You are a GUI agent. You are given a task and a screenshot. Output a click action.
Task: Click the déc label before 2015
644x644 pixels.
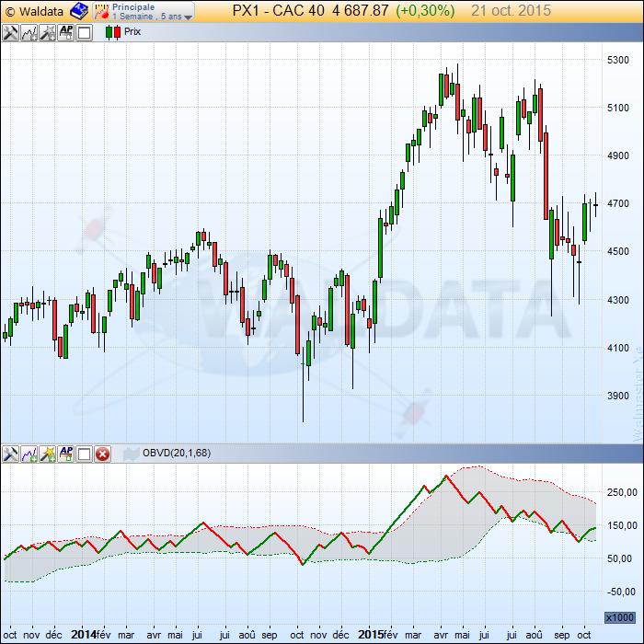340,635
